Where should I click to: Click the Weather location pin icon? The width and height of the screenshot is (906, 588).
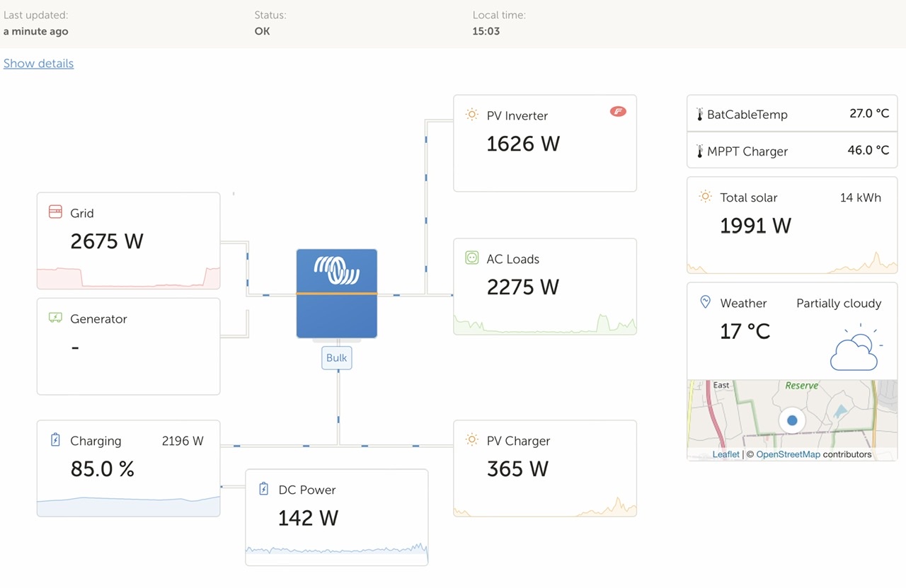click(705, 302)
